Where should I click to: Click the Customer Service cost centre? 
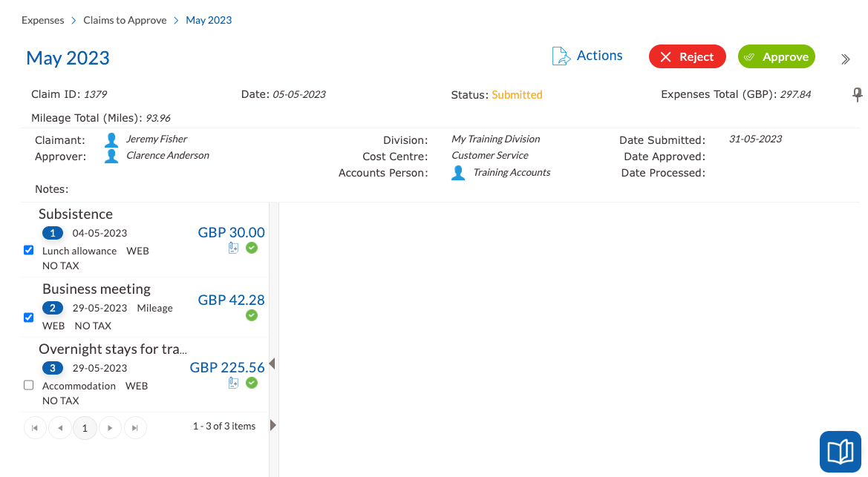click(x=490, y=156)
